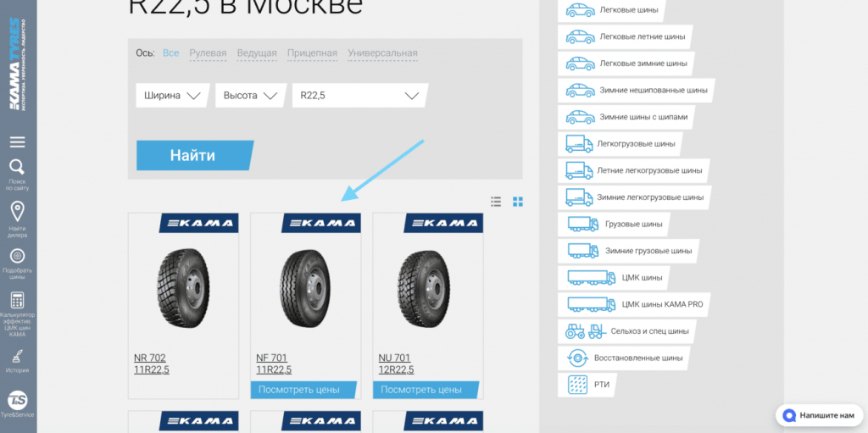Open the KAMA CMK tyre efficiency calculator icon

tap(18, 301)
